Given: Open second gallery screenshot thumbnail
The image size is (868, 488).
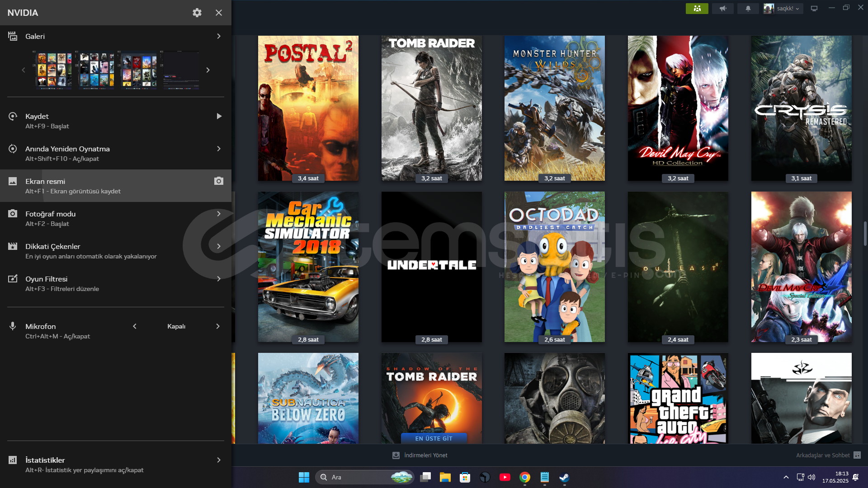Looking at the screenshot, I should click(96, 70).
